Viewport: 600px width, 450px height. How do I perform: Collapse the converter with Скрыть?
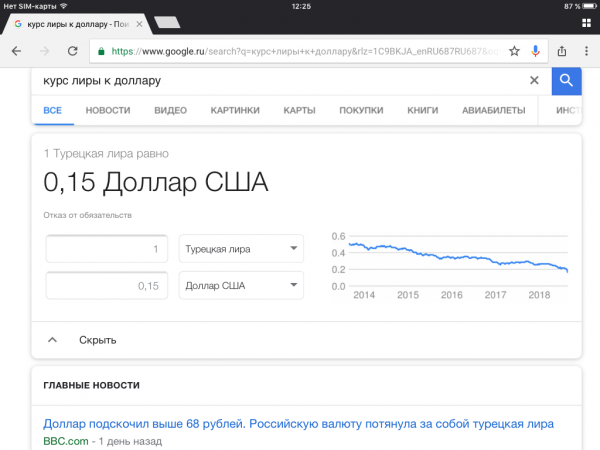[x=98, y=340]
